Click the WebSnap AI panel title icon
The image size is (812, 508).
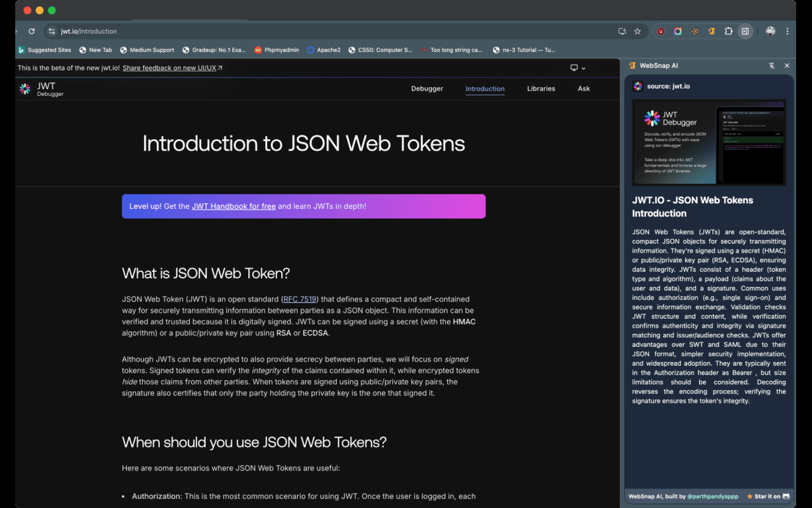pyautogui.click(x=632, y=65)
